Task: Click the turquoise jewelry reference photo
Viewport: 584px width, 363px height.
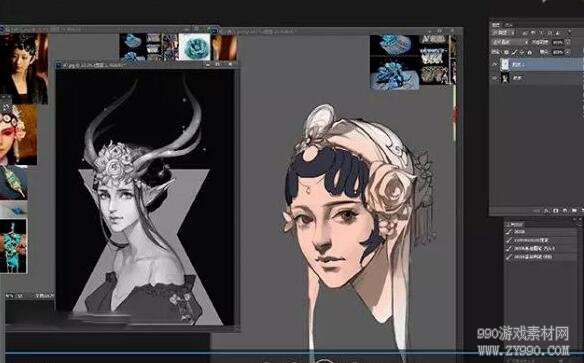Action: click(13, 246)
